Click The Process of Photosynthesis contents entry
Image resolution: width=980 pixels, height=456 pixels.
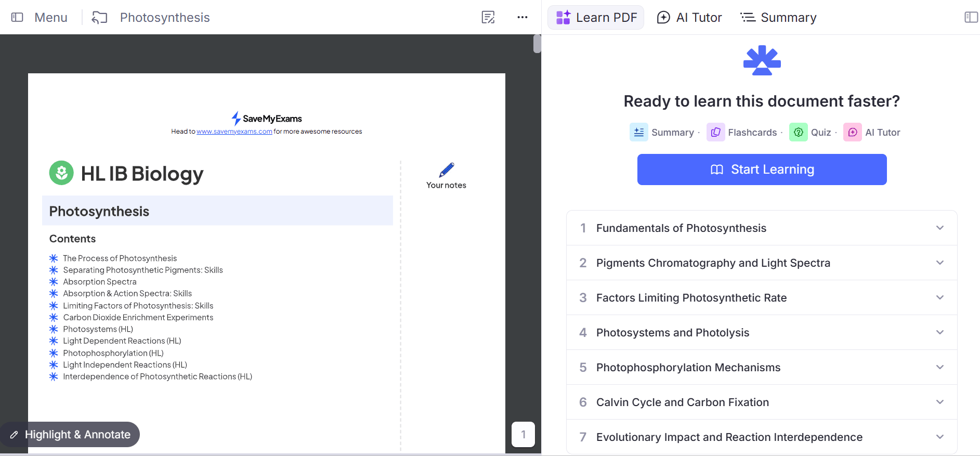[120, 258]
